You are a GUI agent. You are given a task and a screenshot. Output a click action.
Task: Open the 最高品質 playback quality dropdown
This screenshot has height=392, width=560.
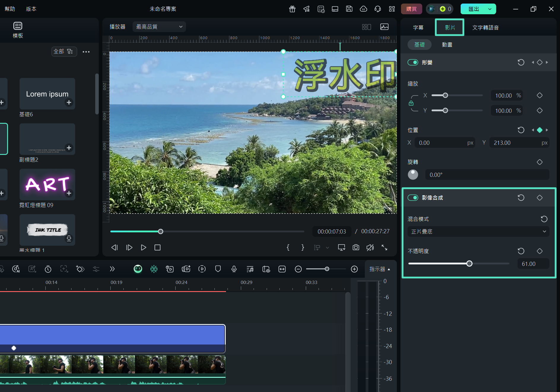pos(159,26)
